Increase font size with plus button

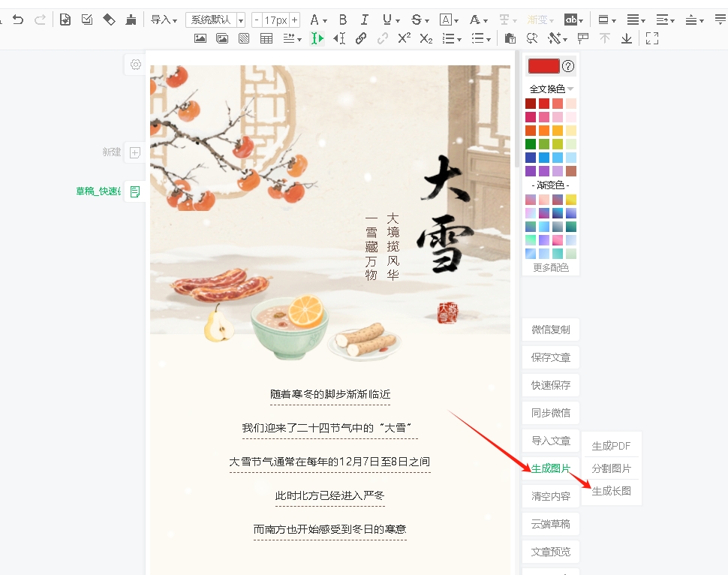point(294,20)
